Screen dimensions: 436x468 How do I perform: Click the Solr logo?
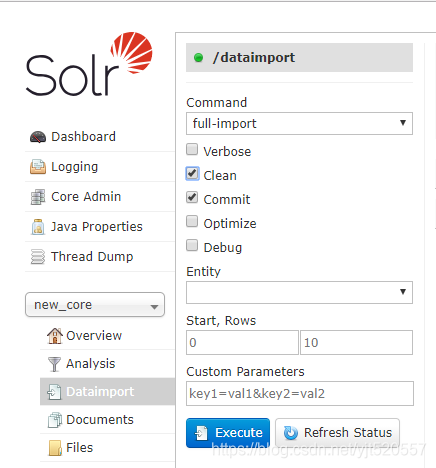(x=89, y=64)
